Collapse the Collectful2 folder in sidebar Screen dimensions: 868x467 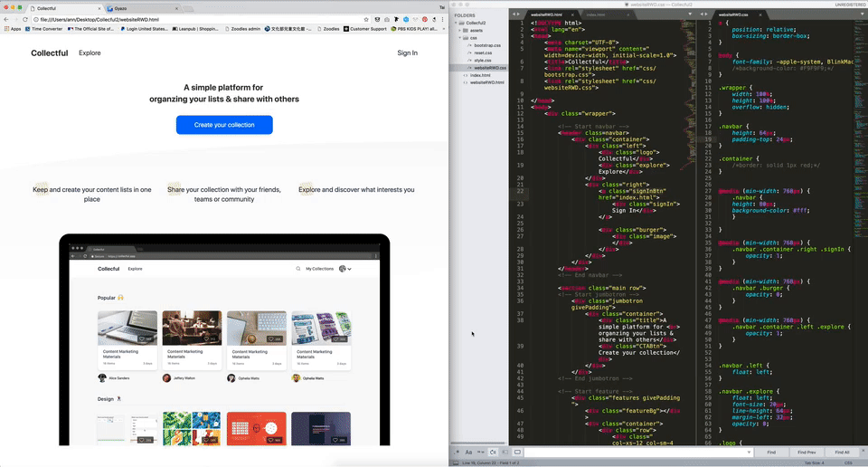click(456, 24)
